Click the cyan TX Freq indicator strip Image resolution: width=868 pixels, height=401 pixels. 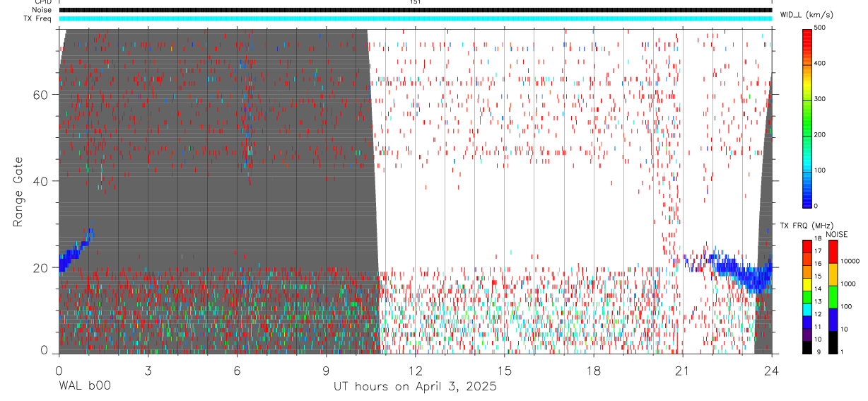coord(416,18)
